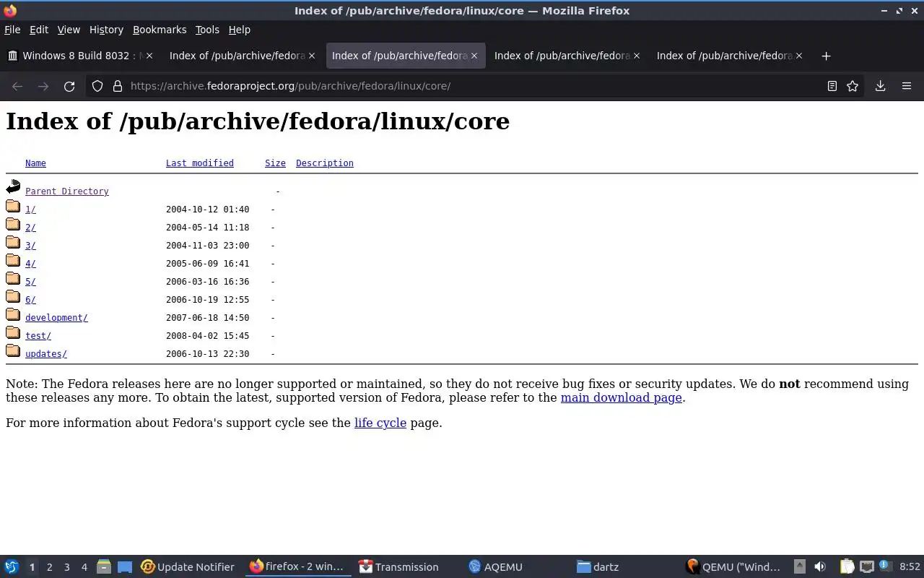924x578 pixels.
Task: Sort listing by Name column
Action: click(35, 163)
